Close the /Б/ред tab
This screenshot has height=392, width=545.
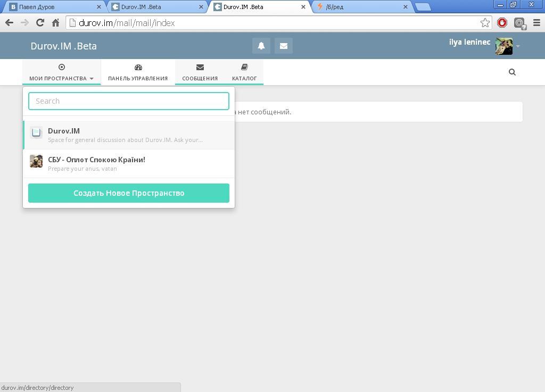click(405, 7)
